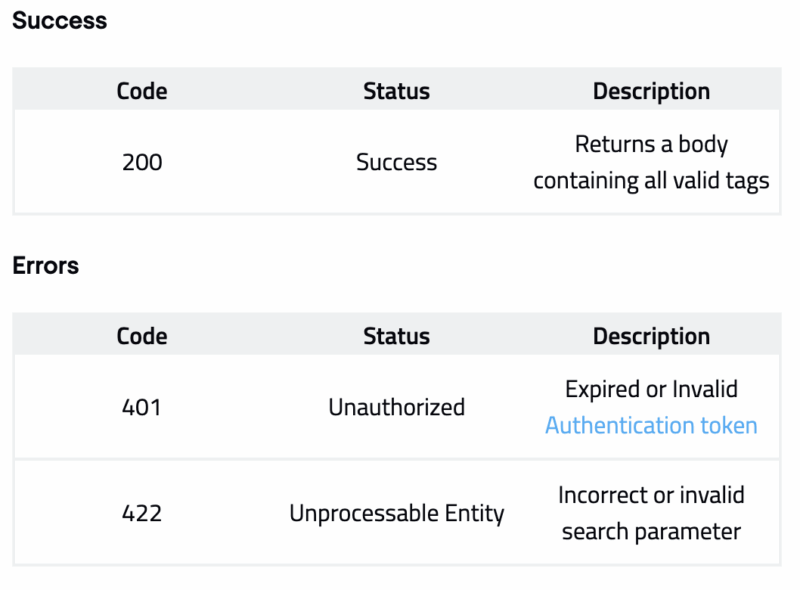Select the Code header in Success table
Viewport: 800px width, 590px height.
(142, 91)
